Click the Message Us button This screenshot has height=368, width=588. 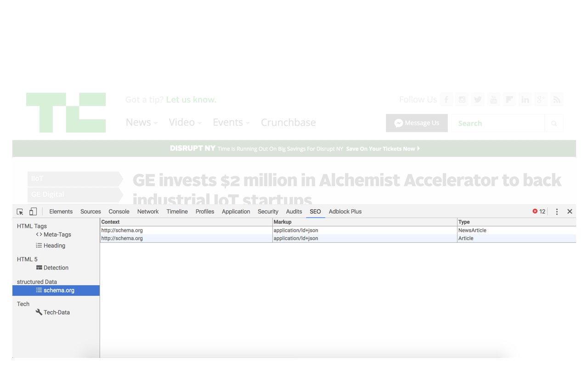click(x=417, y=123)
